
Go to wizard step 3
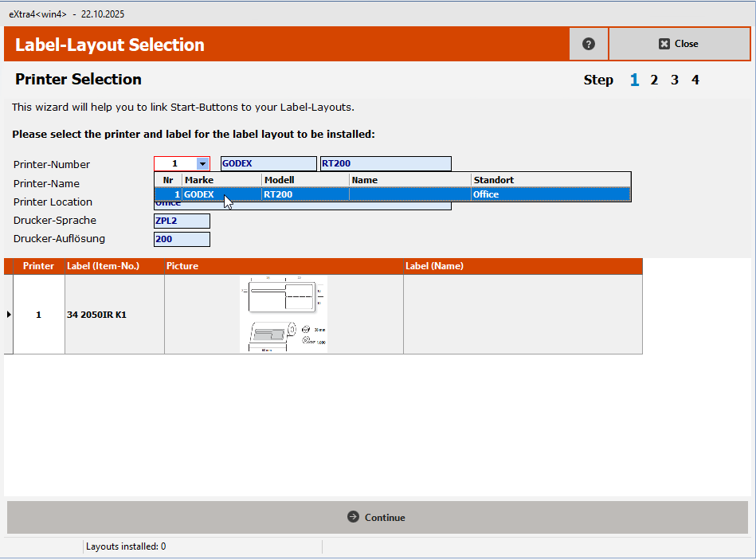click(x=675, y=80)
